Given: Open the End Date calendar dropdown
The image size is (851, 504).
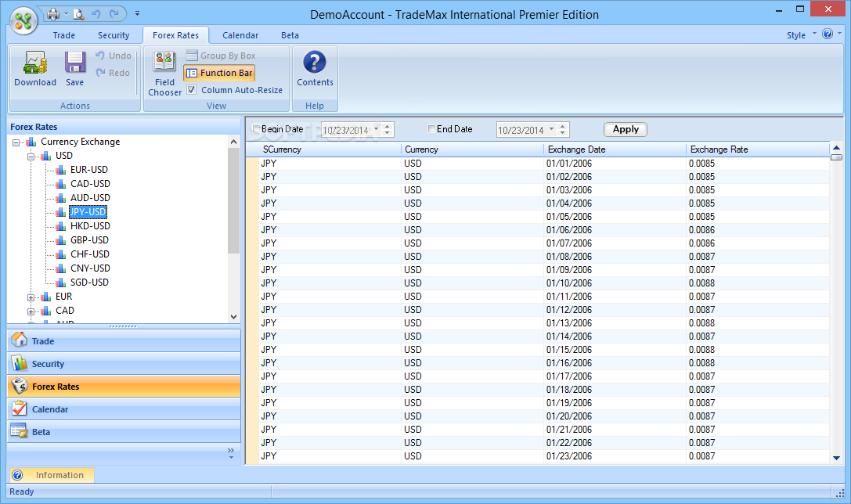Looking at the screenshot, I should pos(552,129).
